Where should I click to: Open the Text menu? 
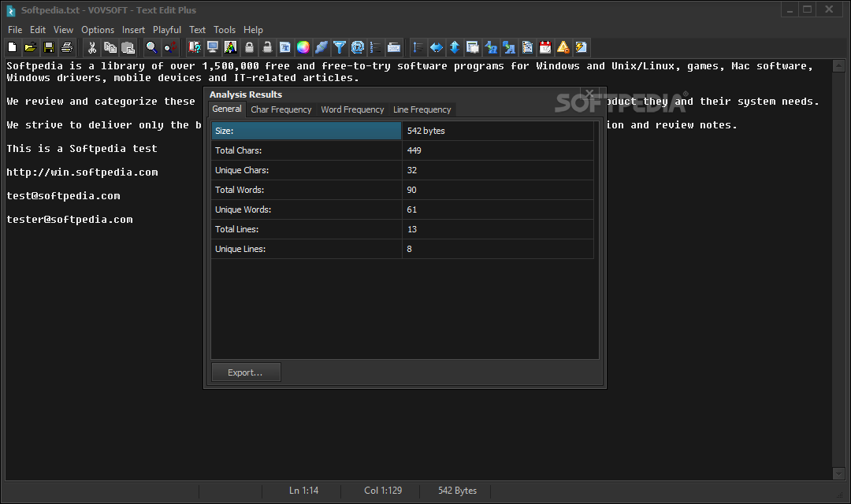coord(197,30)
